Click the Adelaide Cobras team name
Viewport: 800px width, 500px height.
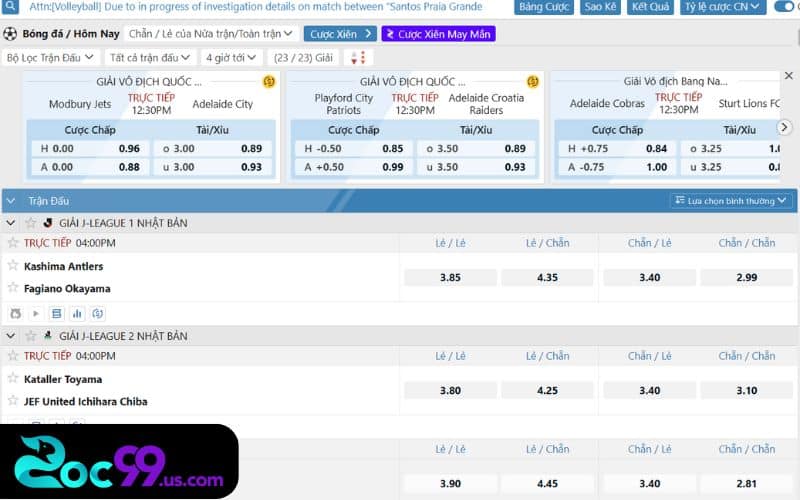coord(607,104)
